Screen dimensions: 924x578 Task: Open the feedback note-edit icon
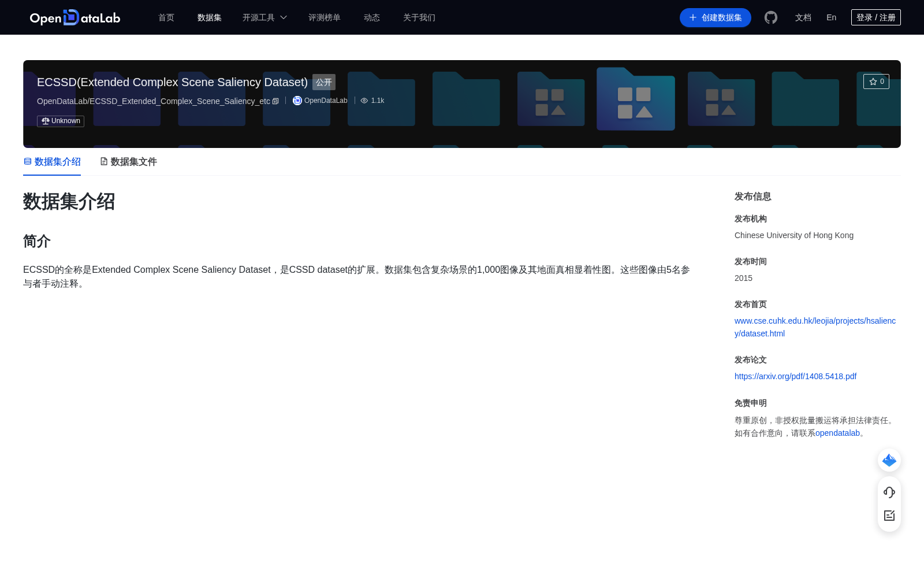coord(889,516)
